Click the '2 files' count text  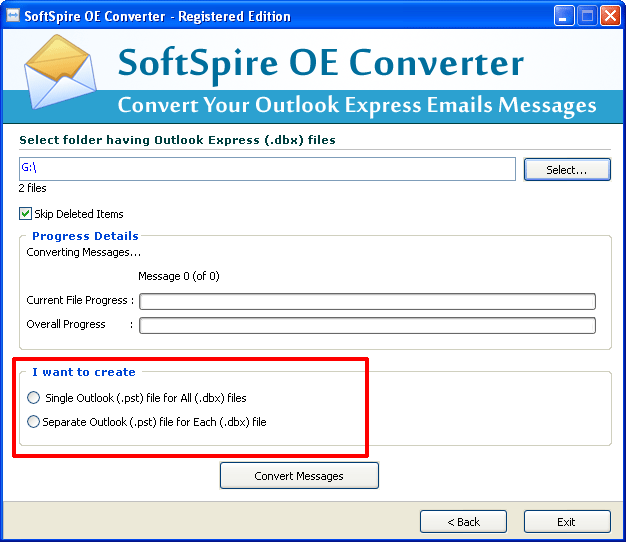pos(32,188)
